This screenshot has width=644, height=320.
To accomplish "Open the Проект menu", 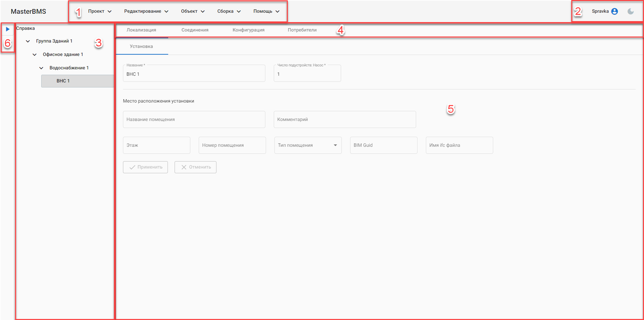I will [x=97, y=11].
